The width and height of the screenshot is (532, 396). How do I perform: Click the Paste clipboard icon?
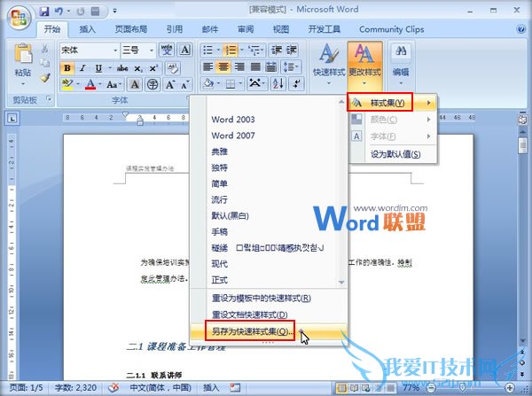[x=23, y=54]
